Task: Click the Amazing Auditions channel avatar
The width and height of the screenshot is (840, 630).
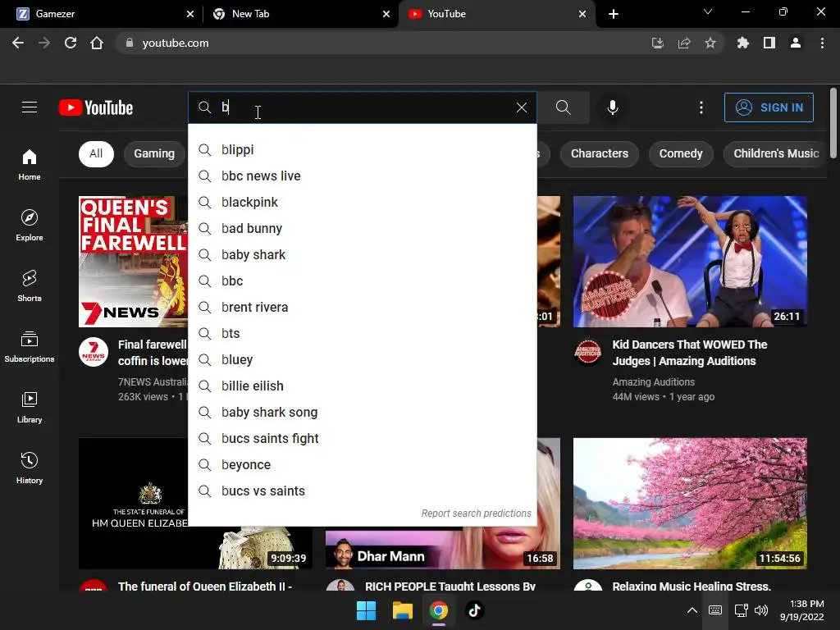Action: [587, 352]
